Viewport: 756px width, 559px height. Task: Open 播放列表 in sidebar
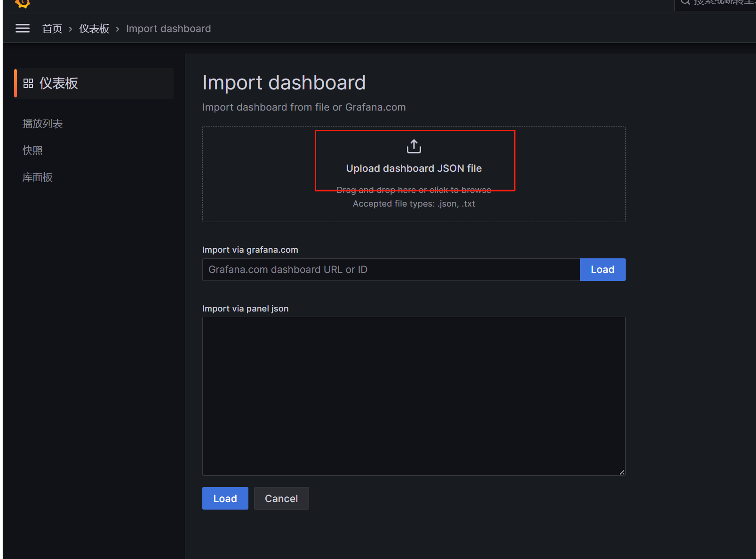pos(42,124)
